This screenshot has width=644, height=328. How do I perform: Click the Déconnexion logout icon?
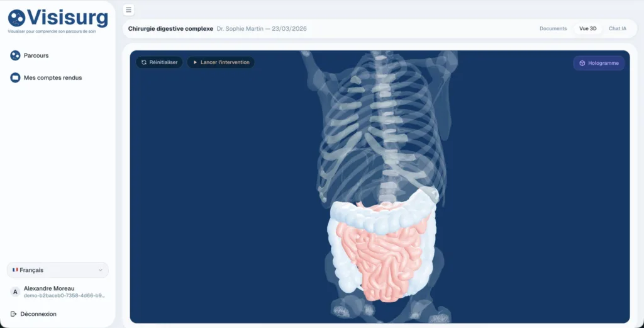pyautogui.click(x=14, y=314)
